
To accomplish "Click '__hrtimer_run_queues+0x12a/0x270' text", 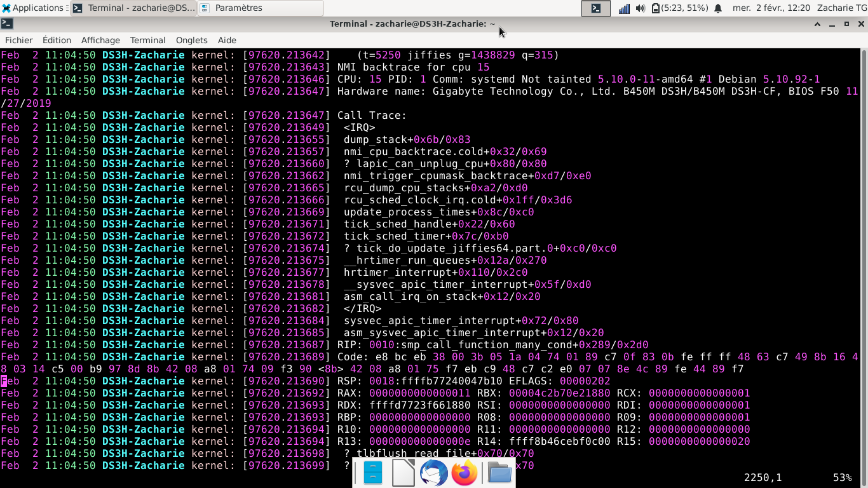I will pyautogui.click(x=445, y=261).
